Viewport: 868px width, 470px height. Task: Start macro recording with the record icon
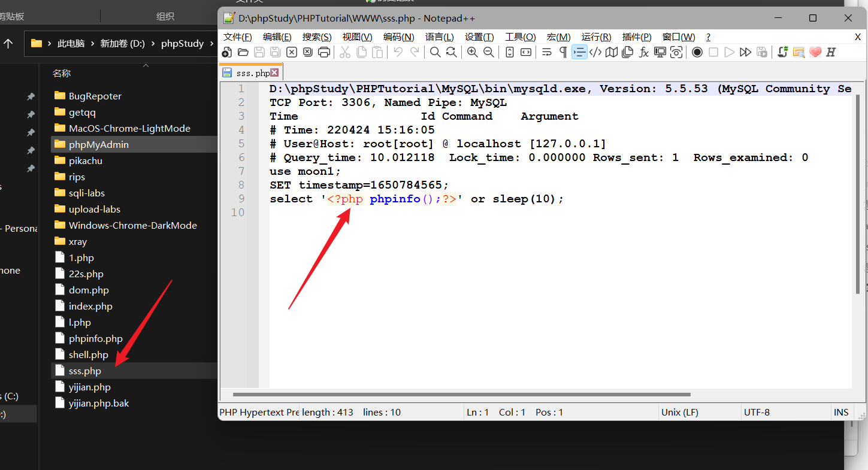[x=697, y=52]
